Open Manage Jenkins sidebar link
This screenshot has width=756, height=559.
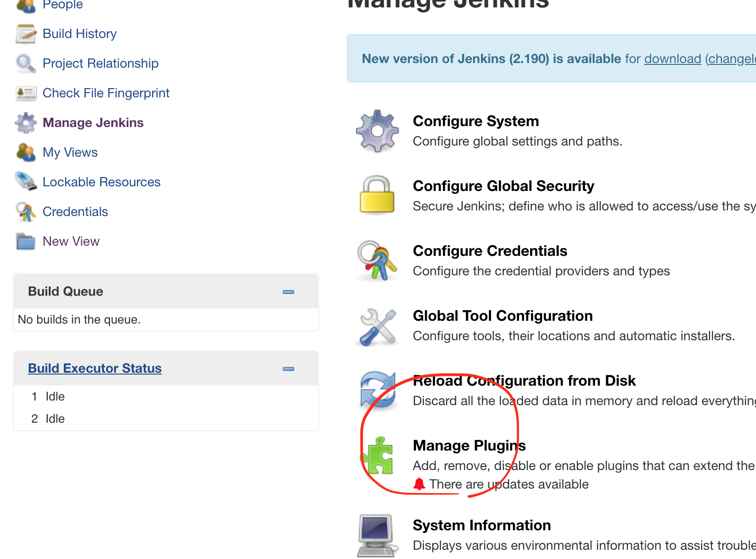point(93,123)
